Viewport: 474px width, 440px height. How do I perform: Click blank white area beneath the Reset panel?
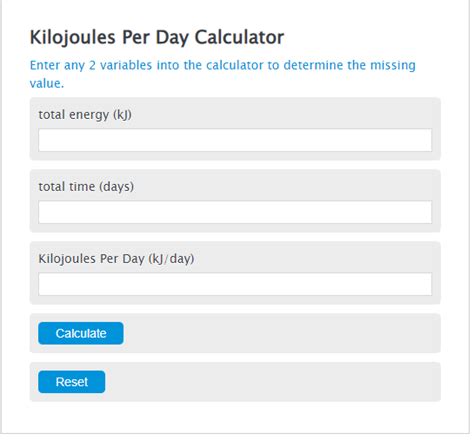click(x=235, y=417)
